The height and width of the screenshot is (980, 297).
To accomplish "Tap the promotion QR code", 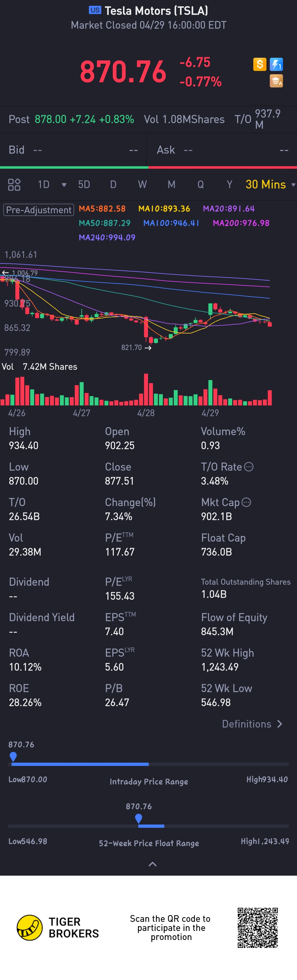I will pos(258,927).
